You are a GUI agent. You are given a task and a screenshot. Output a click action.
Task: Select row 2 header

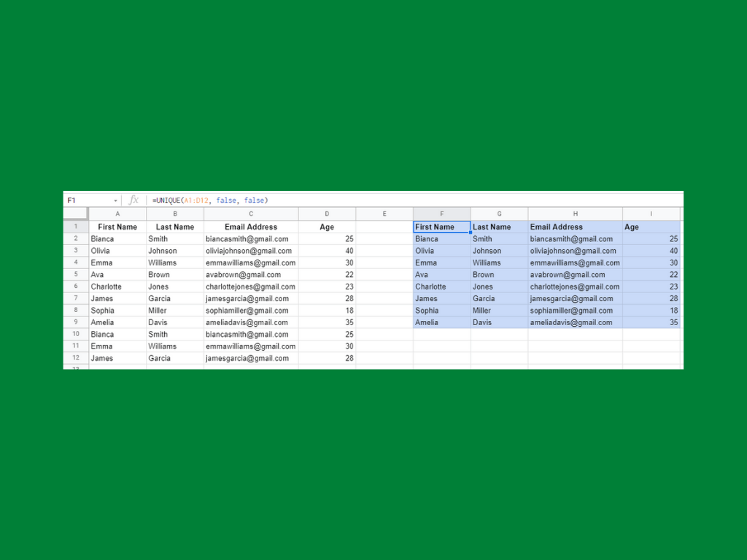pos(75,238)
